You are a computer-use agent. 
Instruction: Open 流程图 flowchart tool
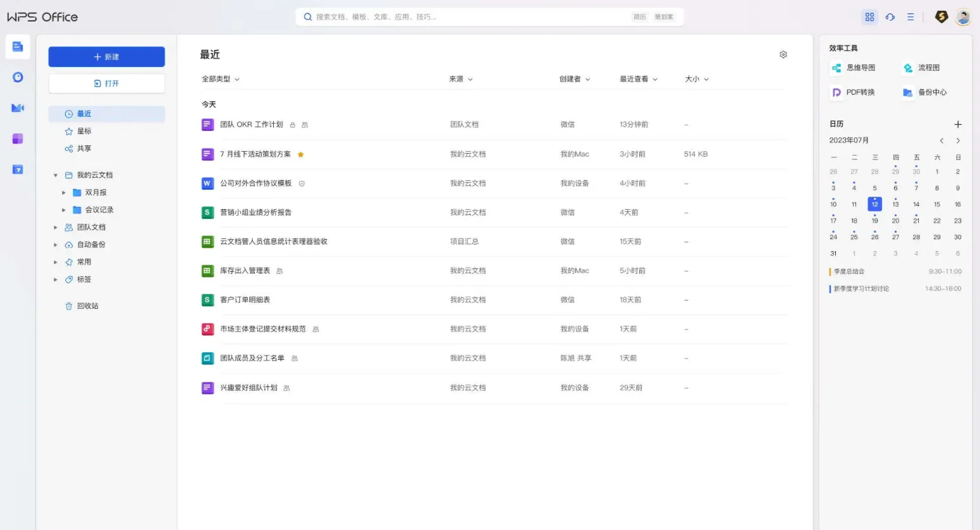tap(921, 68)
